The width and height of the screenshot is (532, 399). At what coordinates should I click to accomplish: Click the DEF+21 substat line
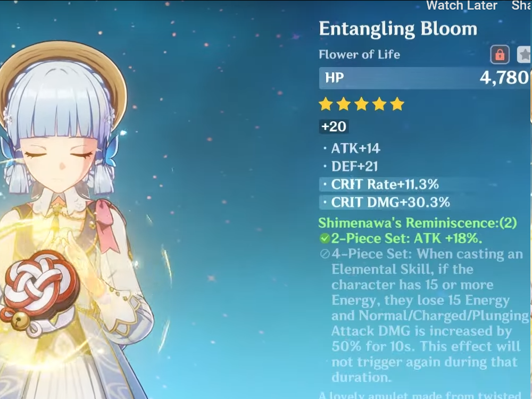(x=354, y=167)
